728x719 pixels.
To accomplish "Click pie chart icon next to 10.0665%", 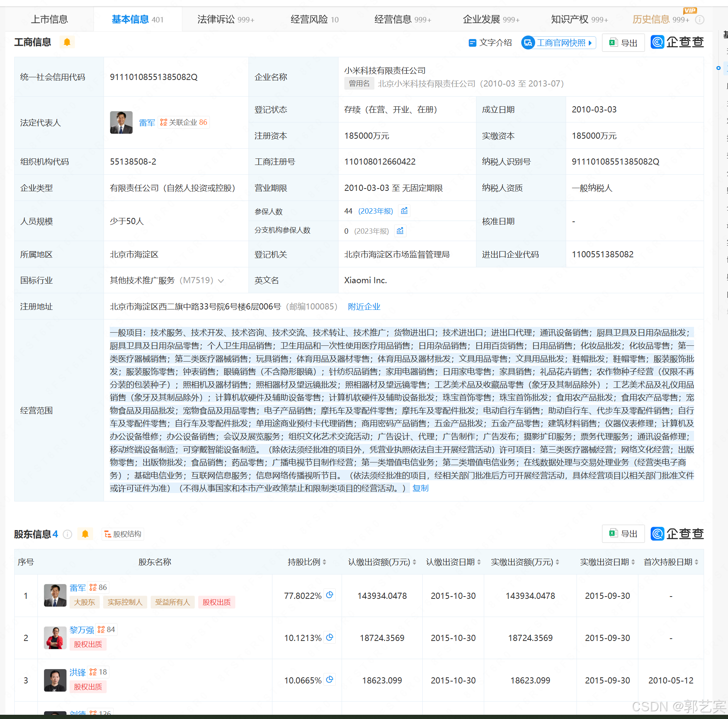I will click(330, 680).
